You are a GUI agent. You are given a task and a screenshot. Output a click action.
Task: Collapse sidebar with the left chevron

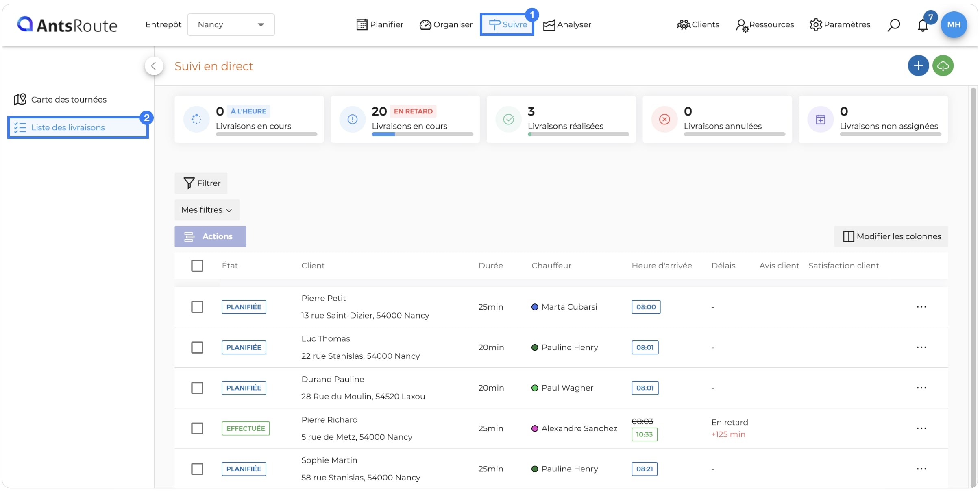(x=154, y=66)
